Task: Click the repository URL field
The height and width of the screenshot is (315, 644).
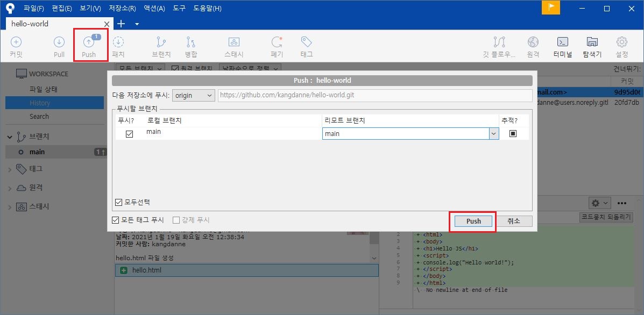Action: click(x=375, y=95)
